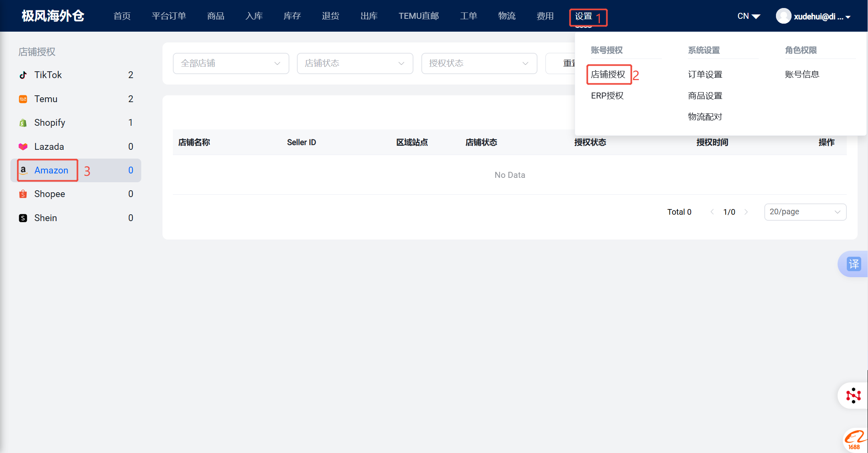Screen dimensions: 868x453
Task: Go to next page arrow
Action: 746,212
